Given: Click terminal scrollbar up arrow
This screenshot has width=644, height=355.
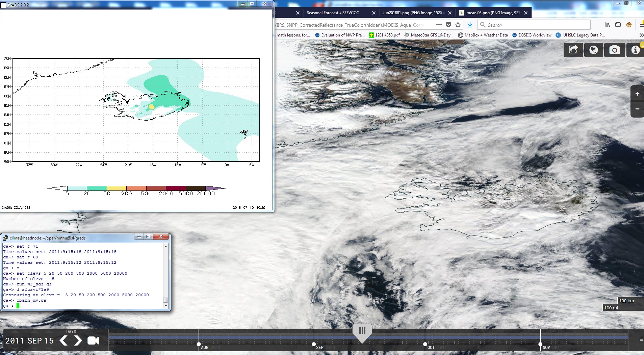Looking at the screenshot, I should click(x=166, y=246).
